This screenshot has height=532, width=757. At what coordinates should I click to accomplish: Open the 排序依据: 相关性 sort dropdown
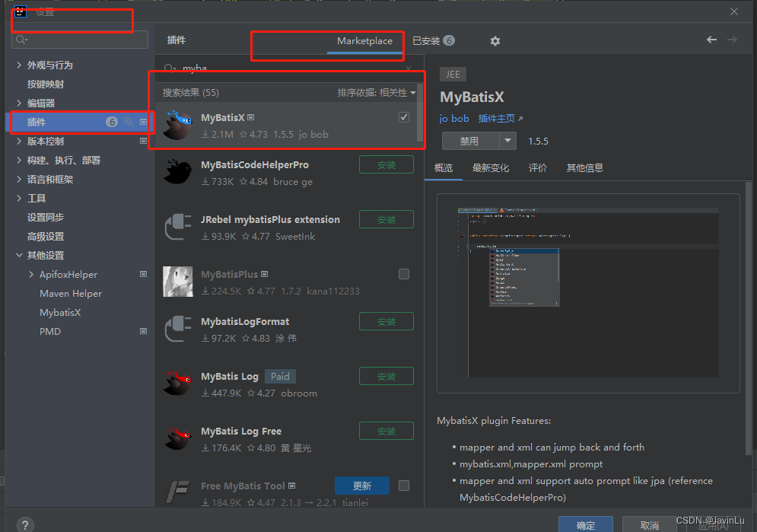[x=377, y=93]
